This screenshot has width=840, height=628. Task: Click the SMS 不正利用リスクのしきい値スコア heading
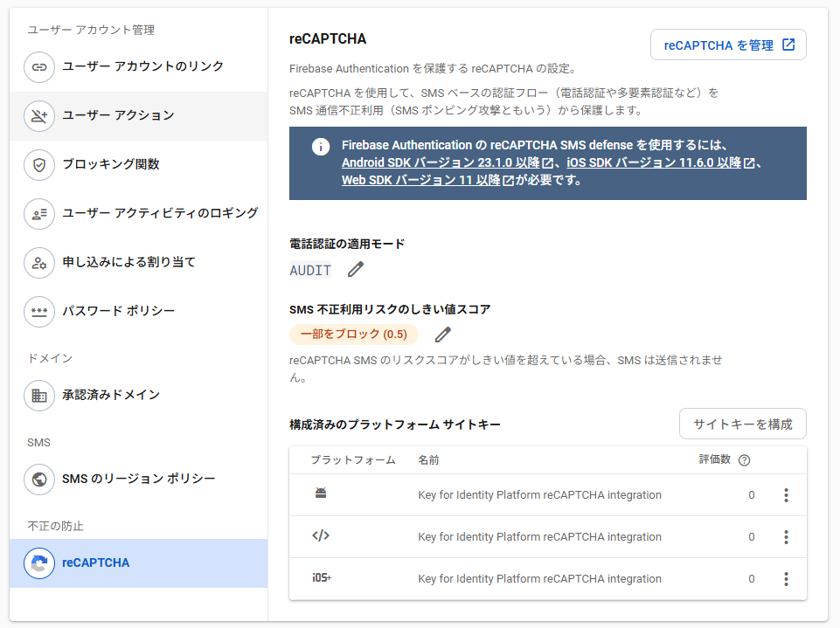390,309
